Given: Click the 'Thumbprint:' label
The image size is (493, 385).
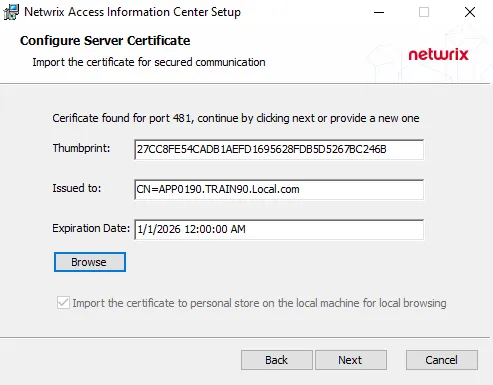Looking at the screenshot, I should [x=81, y=148].
